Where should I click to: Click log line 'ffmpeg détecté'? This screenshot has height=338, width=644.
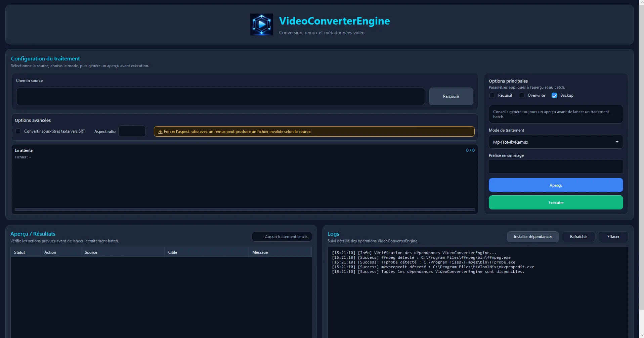421,257
